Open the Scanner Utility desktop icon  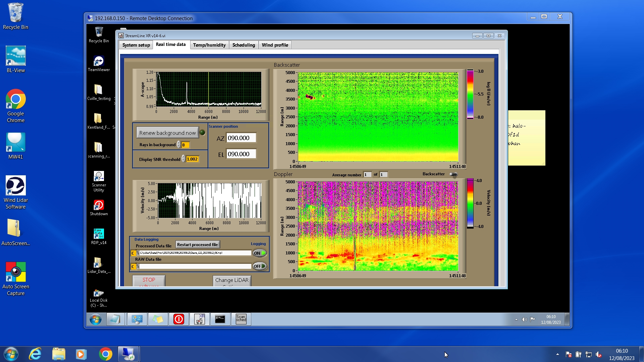(x=99, y=177)
